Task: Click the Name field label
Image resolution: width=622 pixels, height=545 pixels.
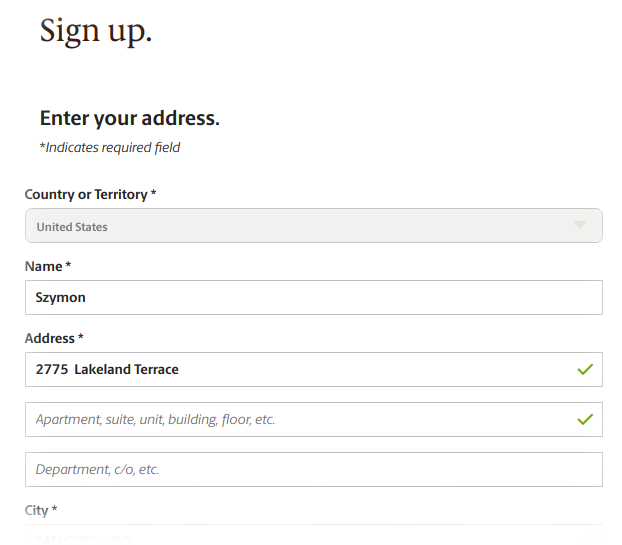Action: tap(43, 266)
